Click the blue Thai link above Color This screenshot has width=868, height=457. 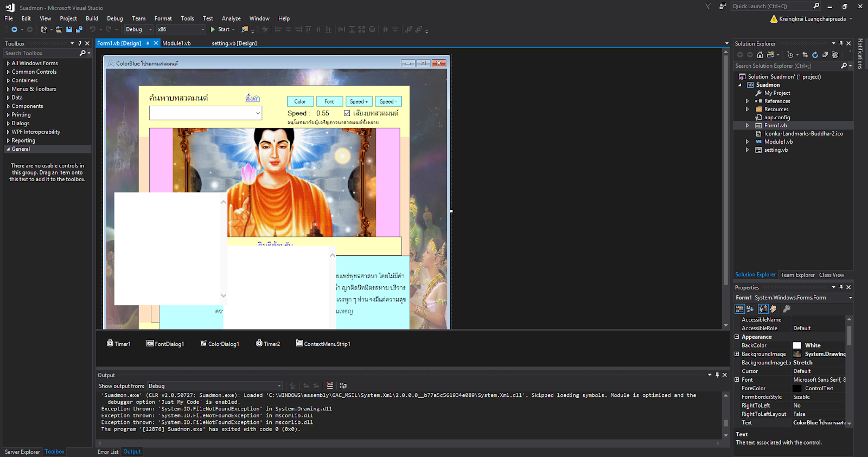(x=252, y=98)
